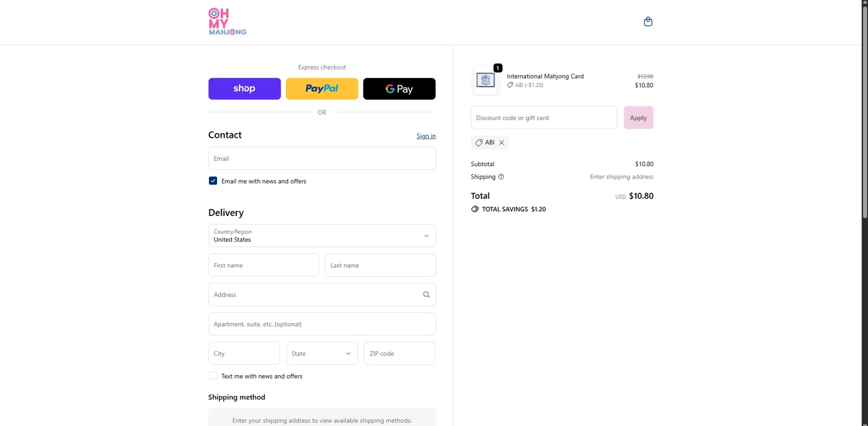The image size is (868, 426).
Task: Click the Delivery heading
Action: tap(226, 212)
